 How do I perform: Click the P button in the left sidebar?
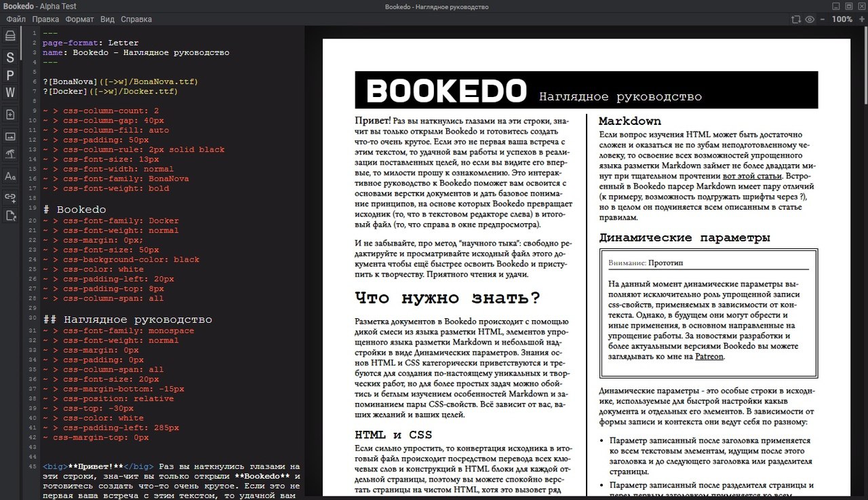click(10, 75)
